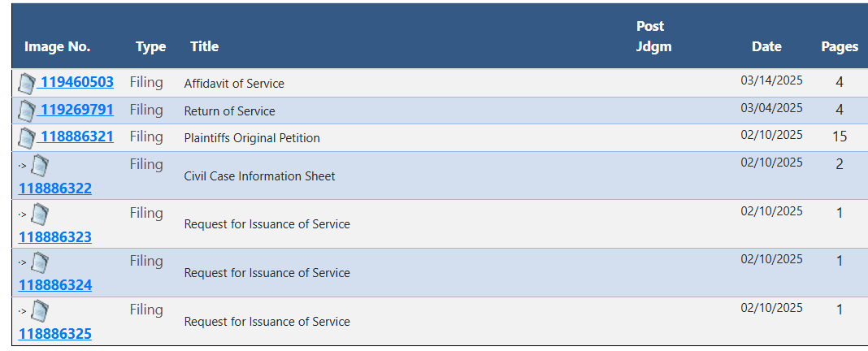The height and width of the screenshot is (351, 868).
Task: Open image link 118886323
Action: [55, 237]
